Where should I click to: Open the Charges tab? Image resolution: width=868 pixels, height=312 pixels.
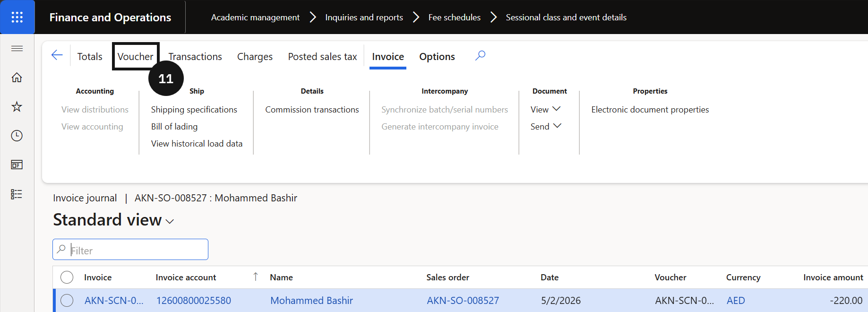click(x=255, y=57)
